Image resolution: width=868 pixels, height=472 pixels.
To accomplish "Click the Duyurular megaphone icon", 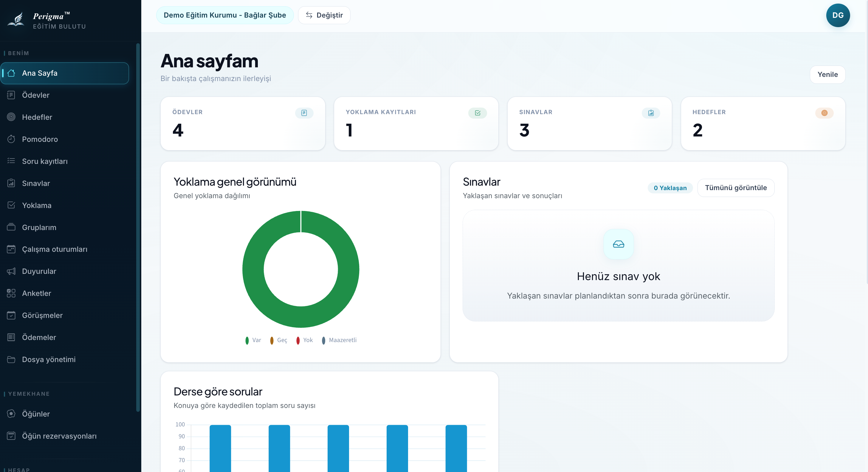I will pyautogui.click(x=11, y=271).
